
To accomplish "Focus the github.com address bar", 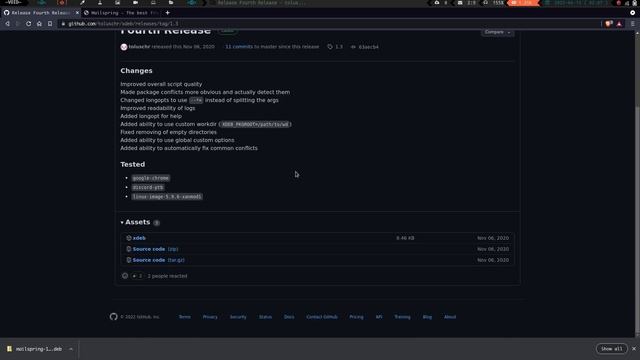I will pyautogui.click(x=327, y=24).
